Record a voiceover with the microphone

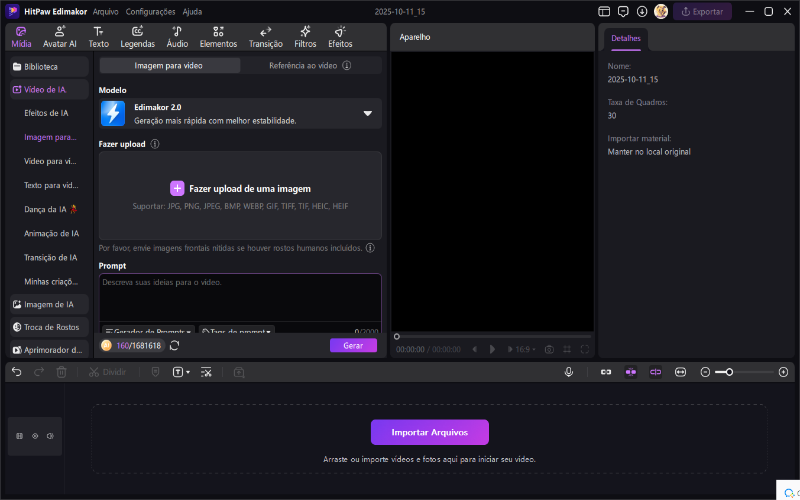[x=569, y=372]
